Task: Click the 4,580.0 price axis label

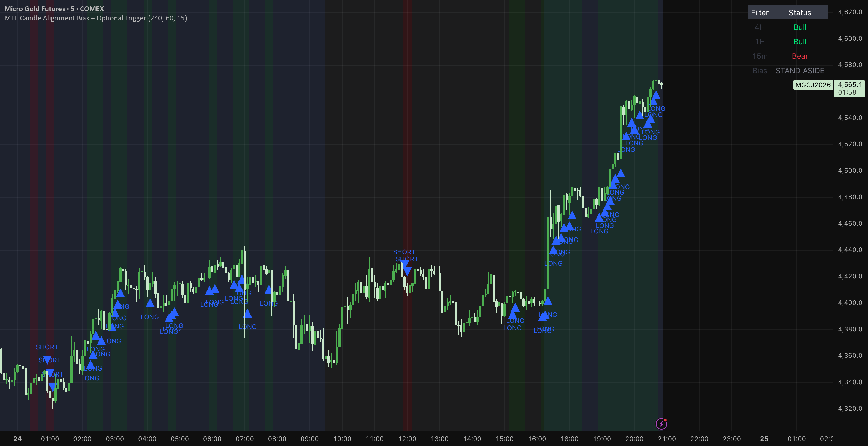Action: click(x=850, y=65)
